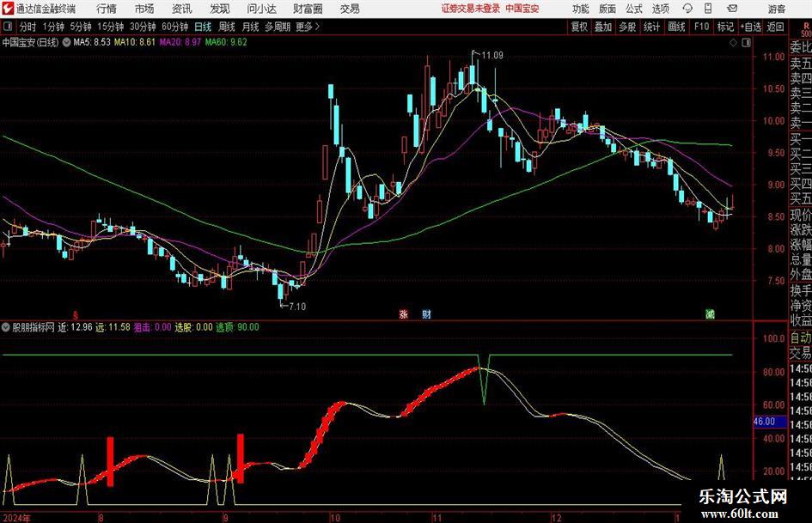Switch to the 分时 period tab
This screenshot has height=523, width=812.
28,27
